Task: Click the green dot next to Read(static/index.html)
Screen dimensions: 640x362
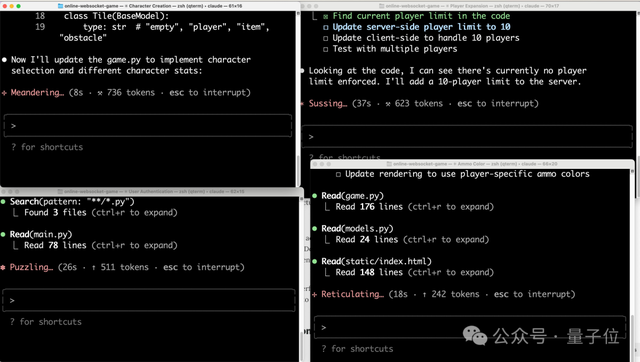Action: [x=315, y=261]
